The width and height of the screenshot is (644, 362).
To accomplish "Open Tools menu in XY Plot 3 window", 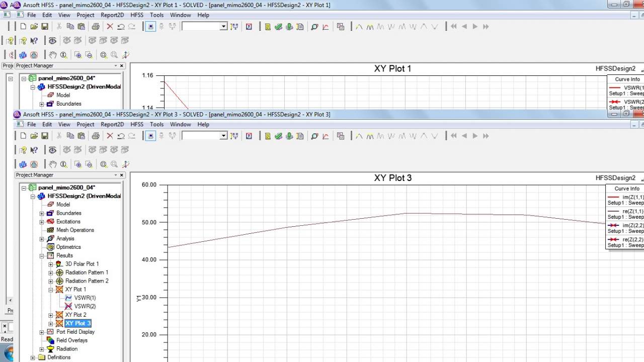I will pos(156,124).
